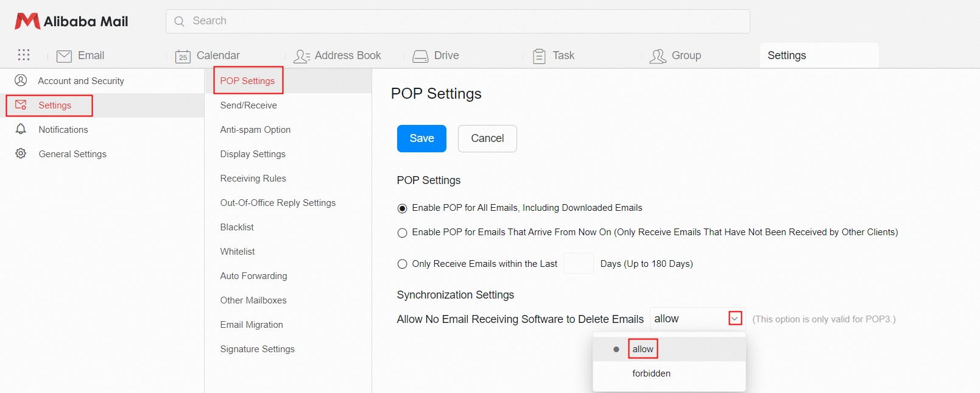The width and height of the screenshot is (980, 393).
Task: Click the Notifications bell icon
Action: 21,129
